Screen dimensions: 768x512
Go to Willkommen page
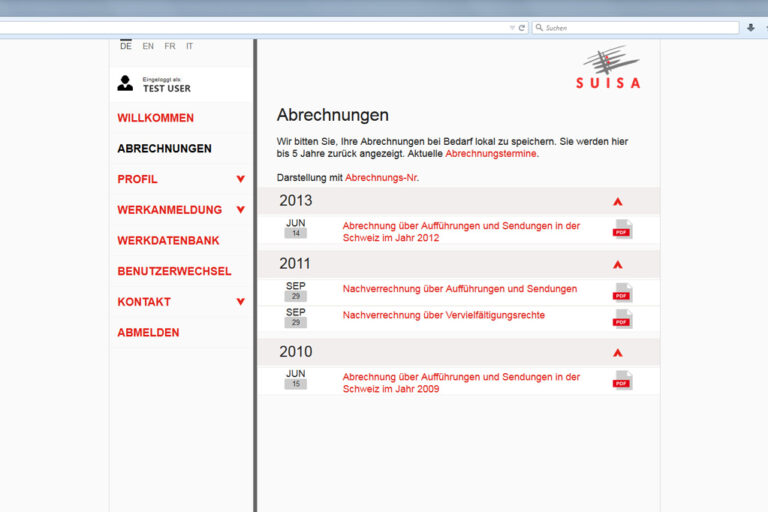155,118
